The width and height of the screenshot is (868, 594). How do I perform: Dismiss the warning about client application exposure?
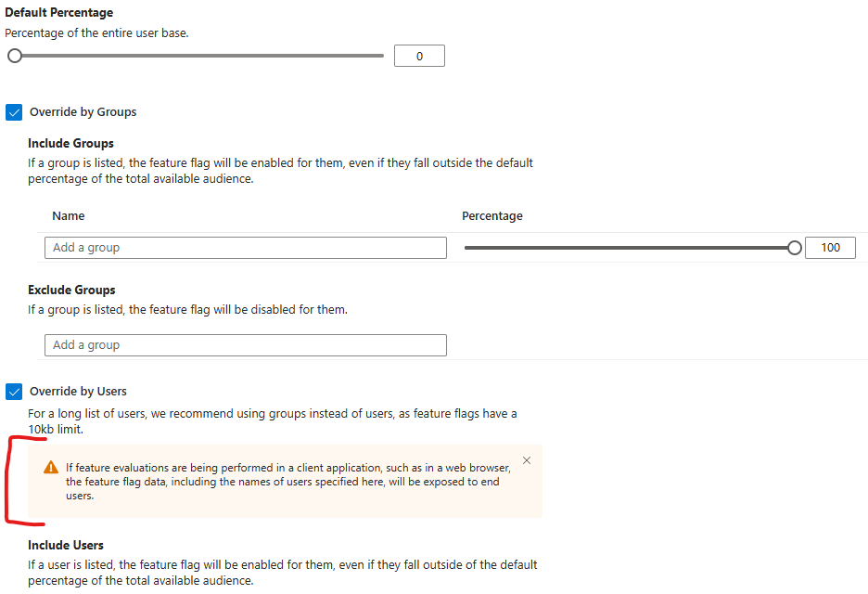[x=526, y=459]
